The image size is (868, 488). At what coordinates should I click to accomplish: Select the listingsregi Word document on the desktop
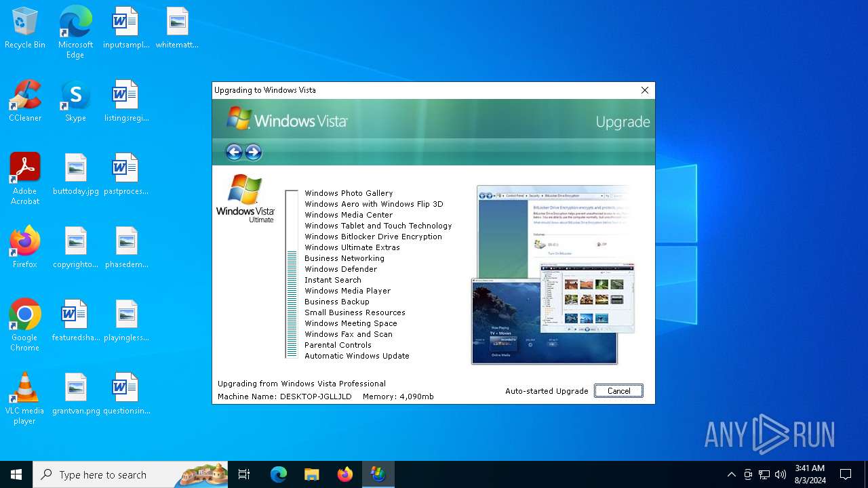pos(126,102)
